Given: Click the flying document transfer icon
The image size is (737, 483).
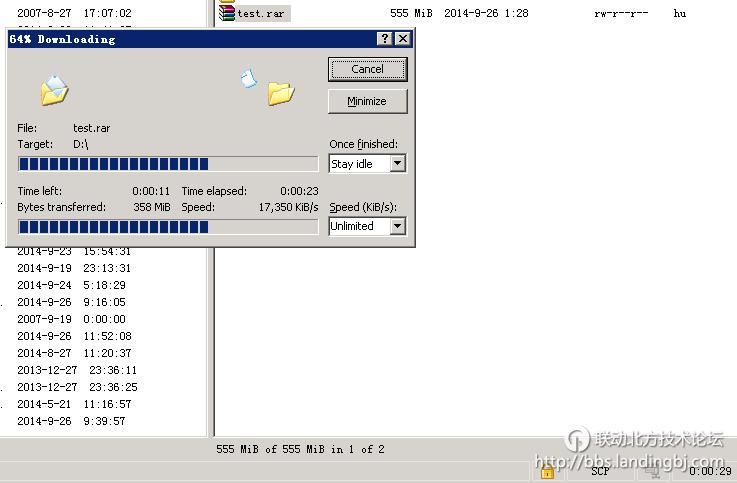Looking at the screenshot, I should pyautogui.click(x=249, y=77).
